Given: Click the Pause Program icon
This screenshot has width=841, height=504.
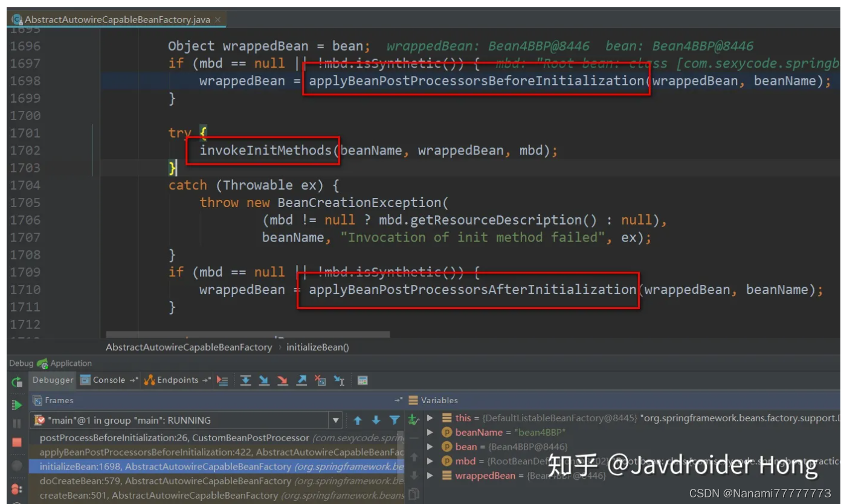Looking at the screenshot, I should (x=17, y=424).
